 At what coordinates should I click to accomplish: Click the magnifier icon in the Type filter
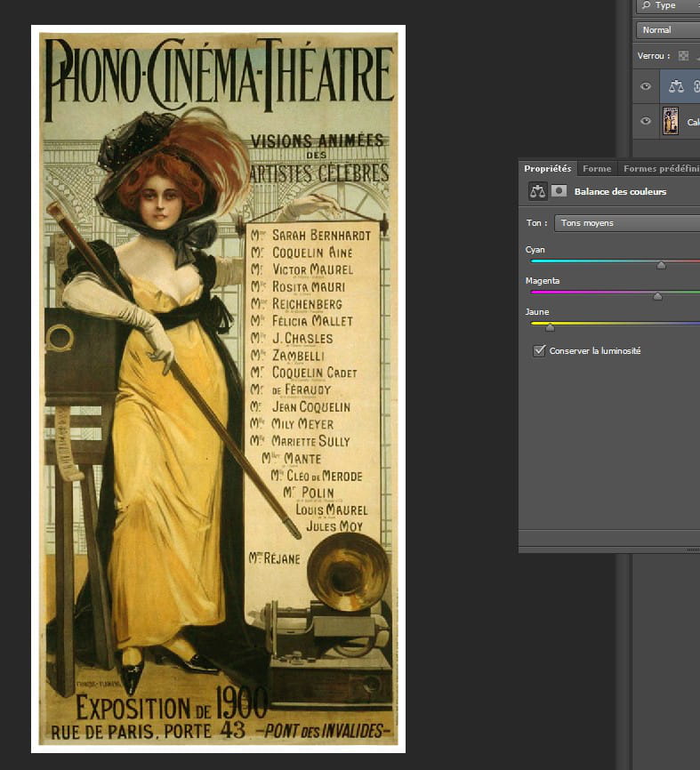coord(647,5)
